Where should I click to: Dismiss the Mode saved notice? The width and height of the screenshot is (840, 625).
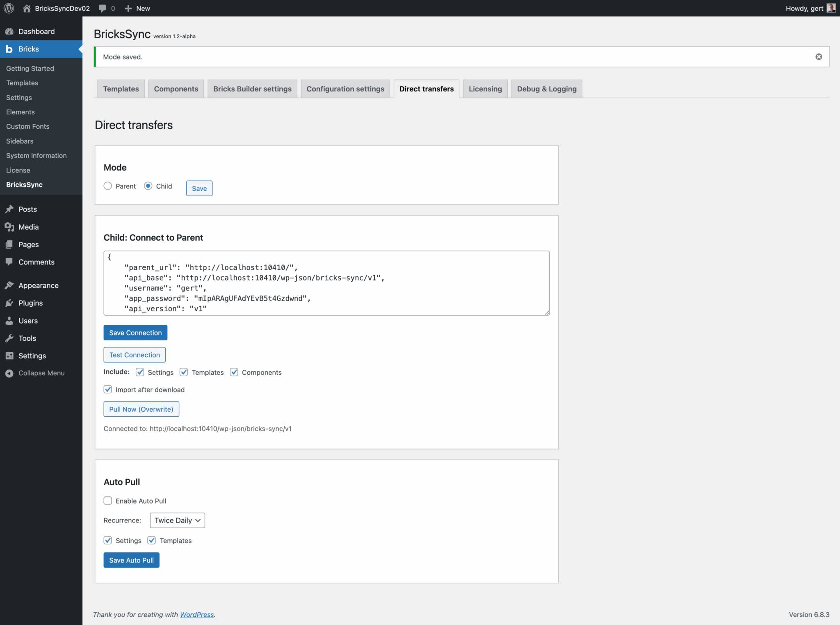pyautogui.click(x=819, y=57)
